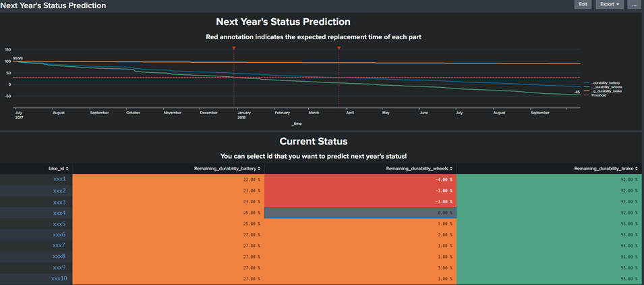Sort by bike_id column arrows
The image size is (644, 285).
[x=67, y=168]
